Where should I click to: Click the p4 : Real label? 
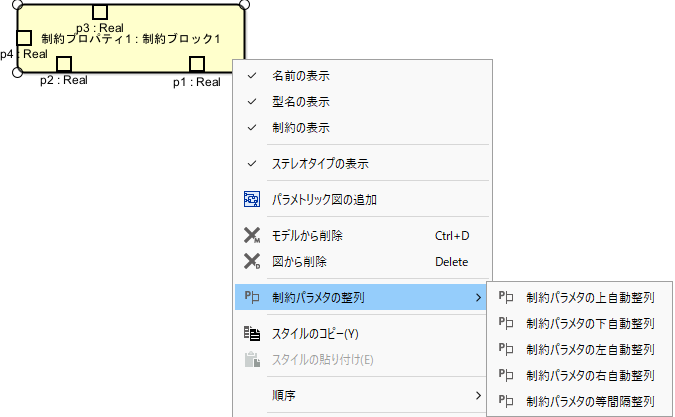pos(24,54)
